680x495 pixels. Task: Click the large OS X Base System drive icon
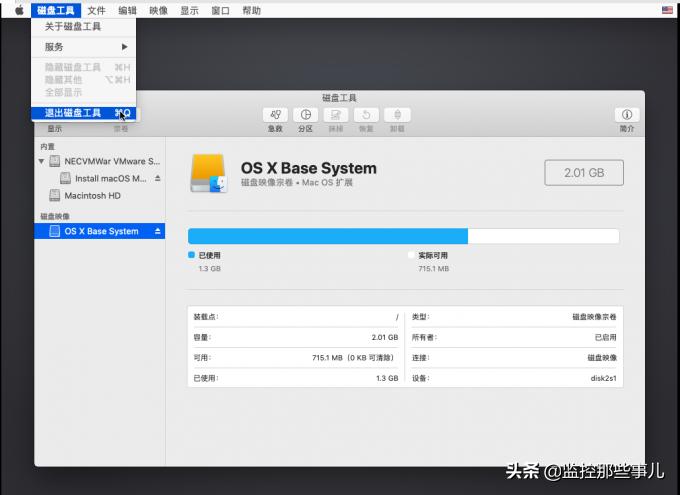pyautogui.click(x=209, y=173)
